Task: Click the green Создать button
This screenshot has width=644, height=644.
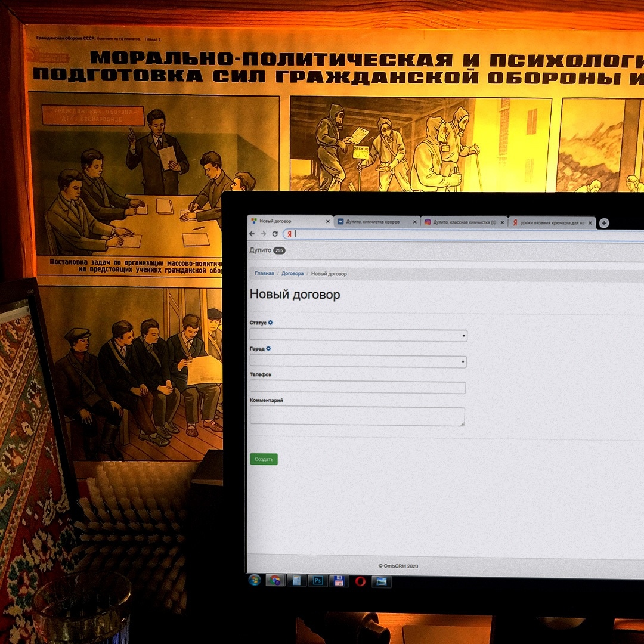Action: pyautogui.click(x=264, y=459)
